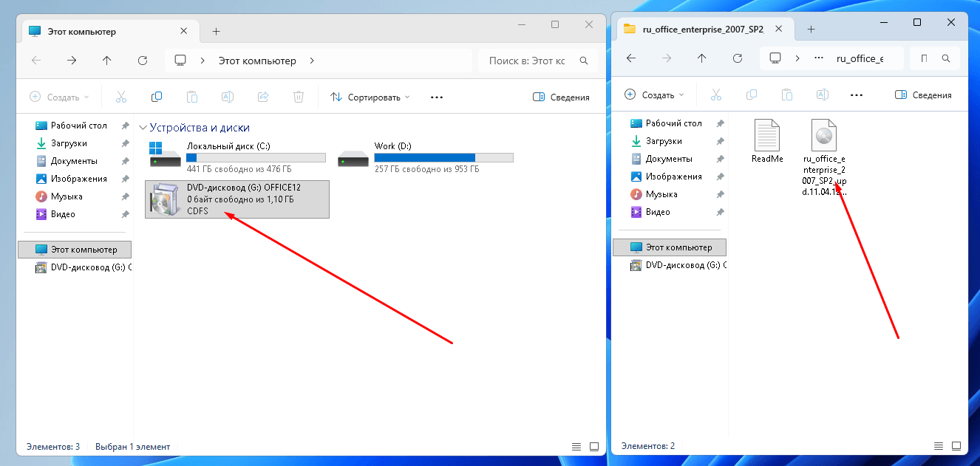Open Создать dropdown in left window
Viewport: 980px width, 466px height.
(59, 97)
